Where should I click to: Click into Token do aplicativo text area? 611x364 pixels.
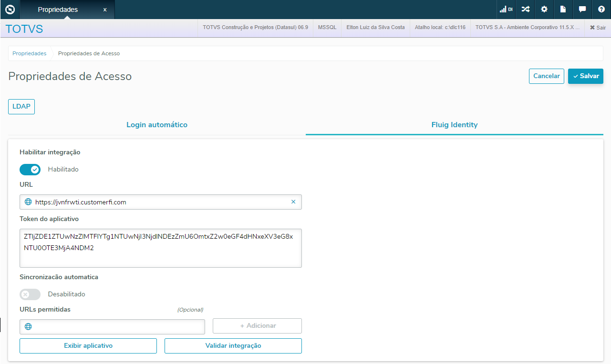click(x=161, y=248)
